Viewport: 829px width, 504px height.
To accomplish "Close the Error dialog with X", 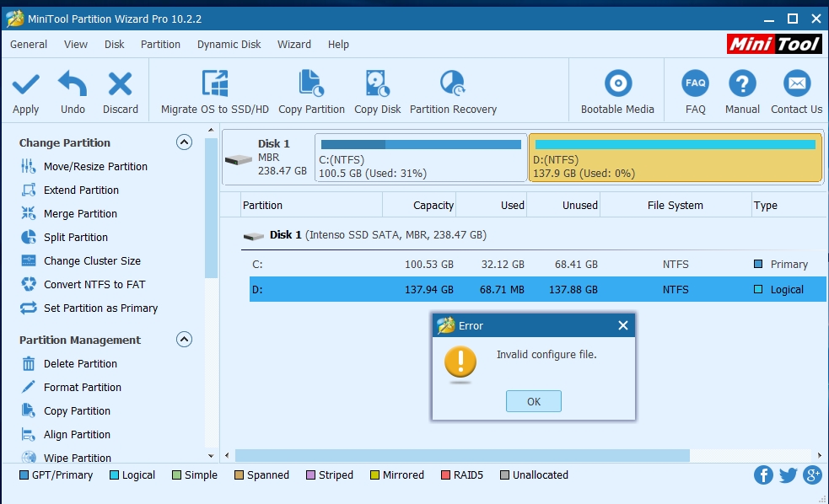I will point(623,325).
